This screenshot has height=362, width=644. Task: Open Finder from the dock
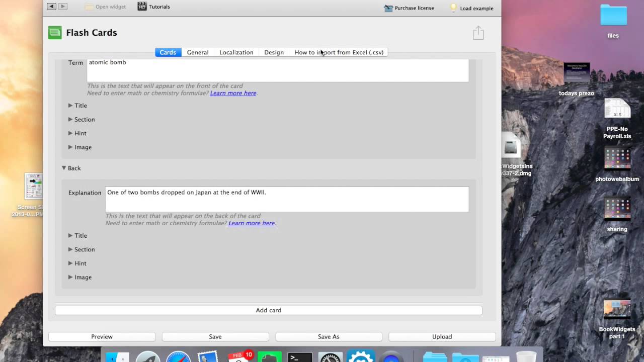pos(118,356)
